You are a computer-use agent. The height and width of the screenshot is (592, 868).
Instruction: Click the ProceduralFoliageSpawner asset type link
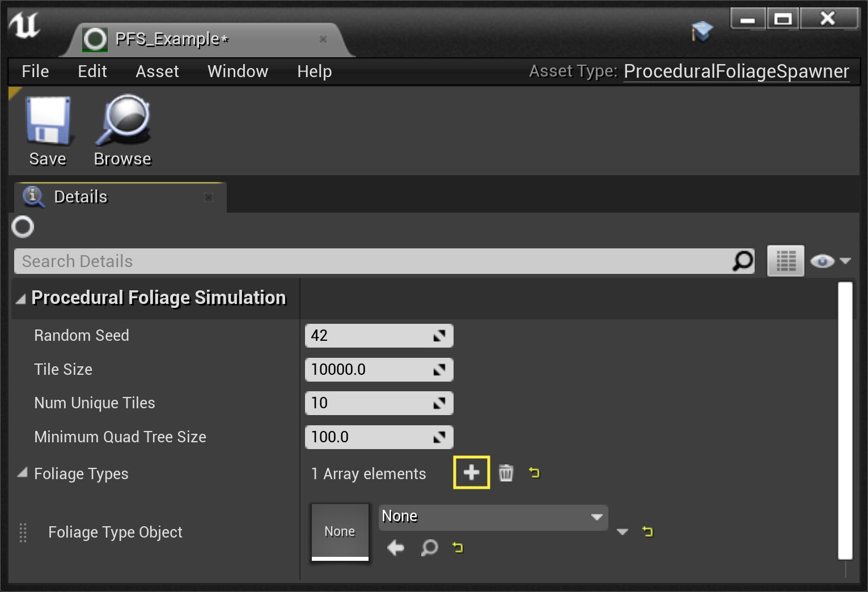click(736, 71)
